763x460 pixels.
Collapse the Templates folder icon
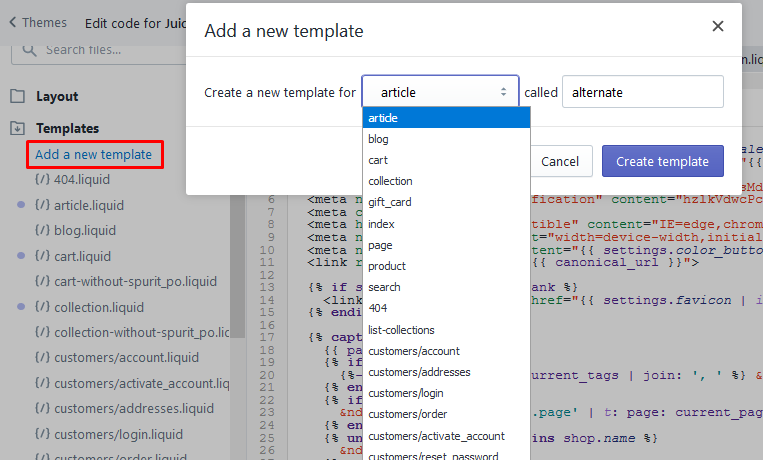(x=18, y=128)
